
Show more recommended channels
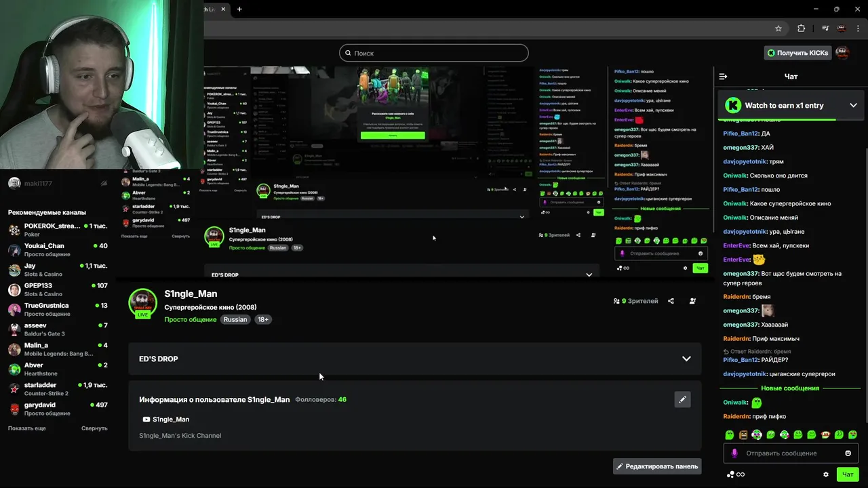tap(27, 428)
